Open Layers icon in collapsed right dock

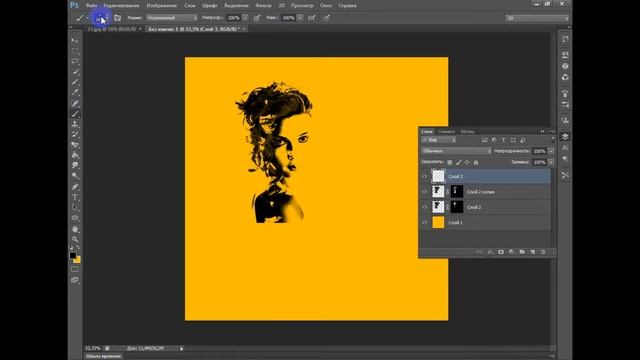point(565,136)
